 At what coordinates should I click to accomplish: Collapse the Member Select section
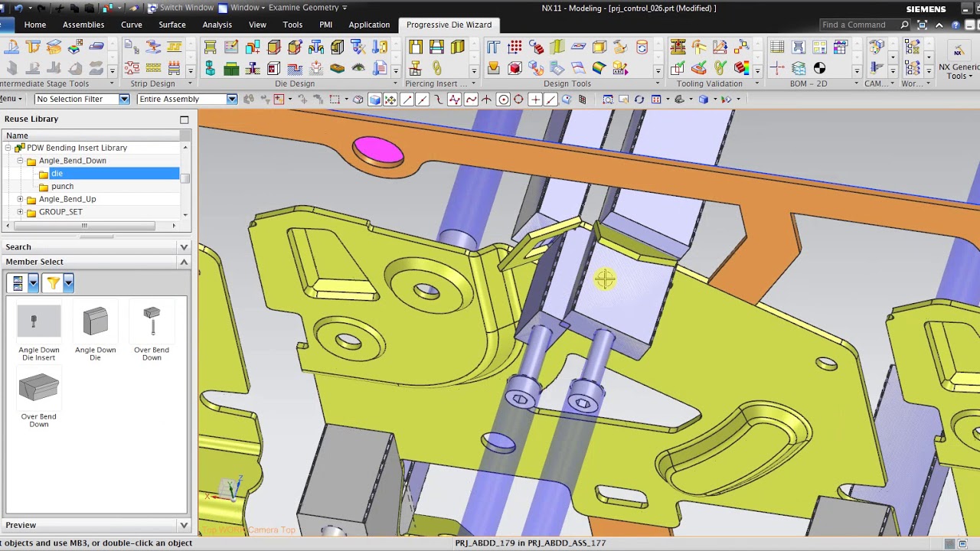coord(184,262)
